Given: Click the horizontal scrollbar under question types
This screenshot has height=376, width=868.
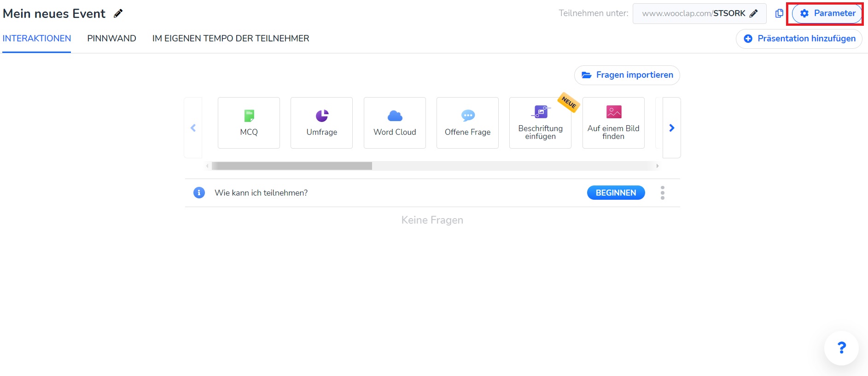Looking at the screenshot, I should (292, 166).
